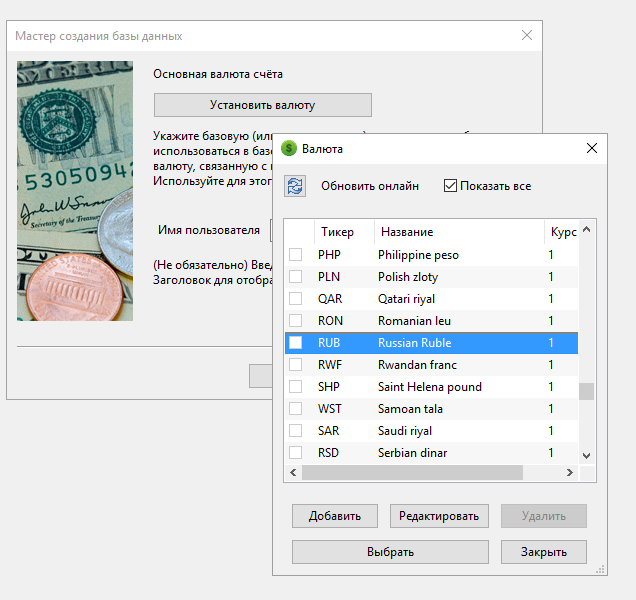The width and height of the screenshot is (636, 600).
Task: Click the "Обновить онлайн" label
Action: 370,186
